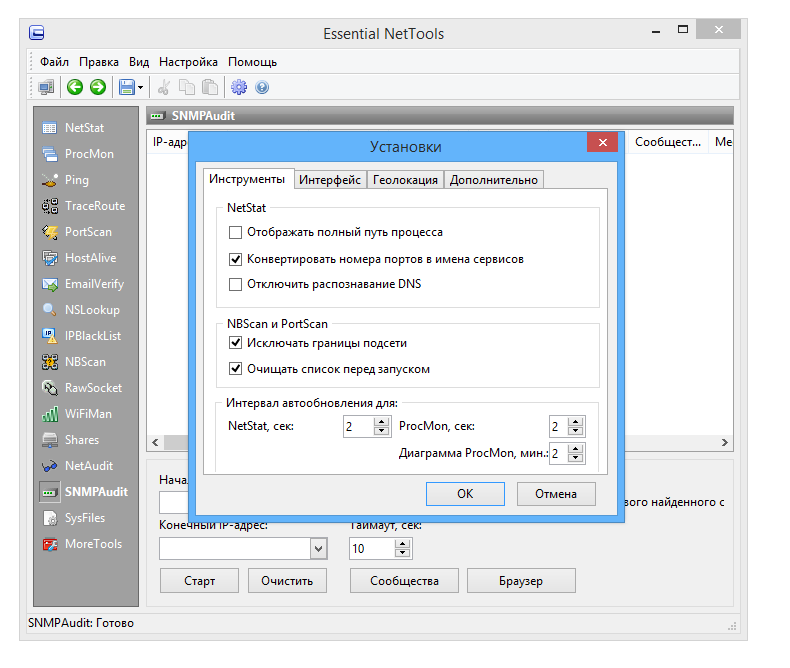The width and height of the screenshot is (790, 668).
Task: Click the green Forward arrow toolbar icon
Action: tap(98, 87)
